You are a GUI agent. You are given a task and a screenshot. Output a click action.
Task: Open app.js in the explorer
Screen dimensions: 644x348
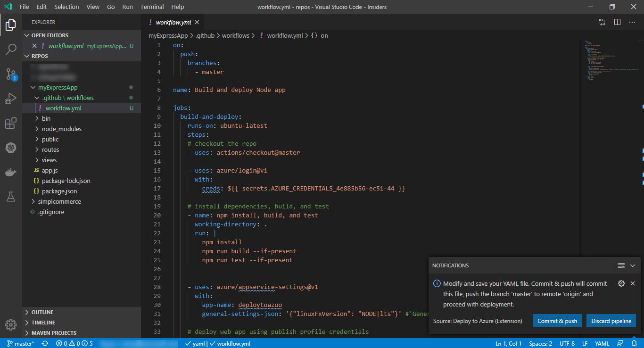(82, 170)
